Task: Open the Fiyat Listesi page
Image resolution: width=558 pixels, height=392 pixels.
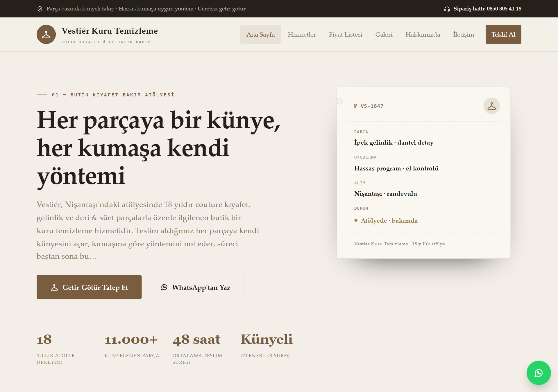Action: point(346,35)
